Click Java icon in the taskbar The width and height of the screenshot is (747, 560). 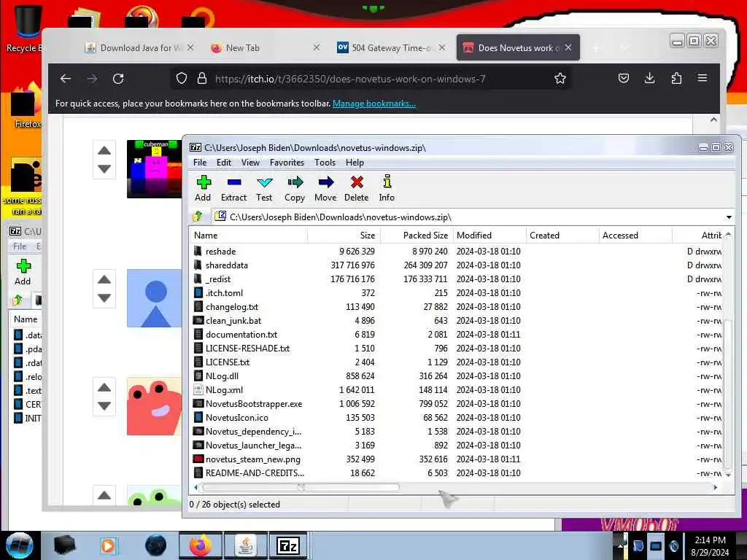point(245,545)
